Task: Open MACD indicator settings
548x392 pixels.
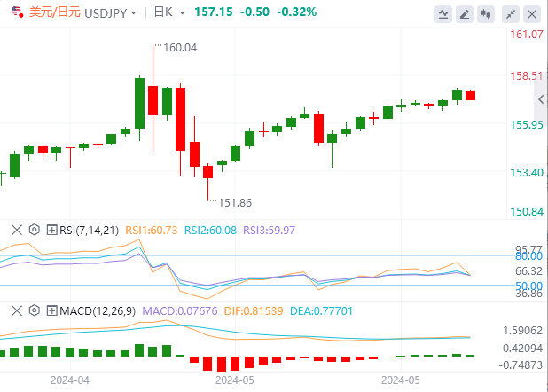Action: point(35,310)
